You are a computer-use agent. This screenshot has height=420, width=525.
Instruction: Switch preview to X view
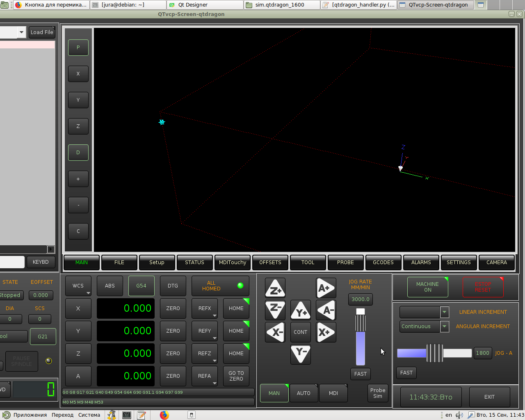click(x=78, y=74)
